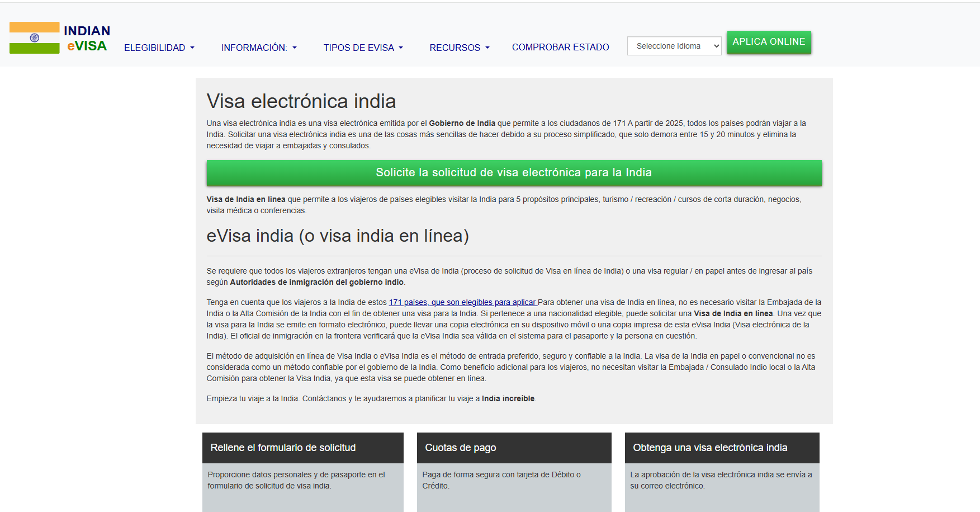Open the Seleccione Idioma language selector
Viewport: 980px width, 512px height.
point(674,46)
